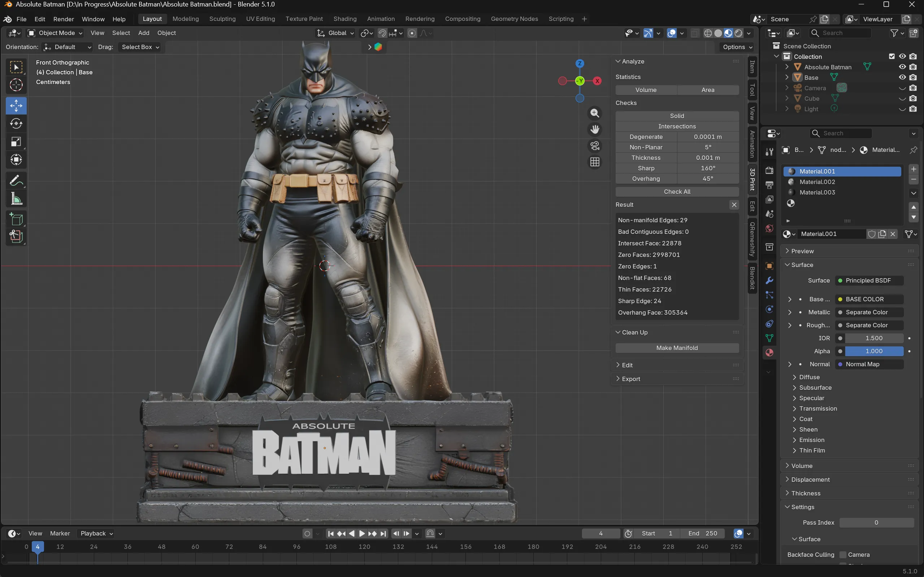
Task: Calculate mesh Area statistic
Action: [x=708, y=90]
